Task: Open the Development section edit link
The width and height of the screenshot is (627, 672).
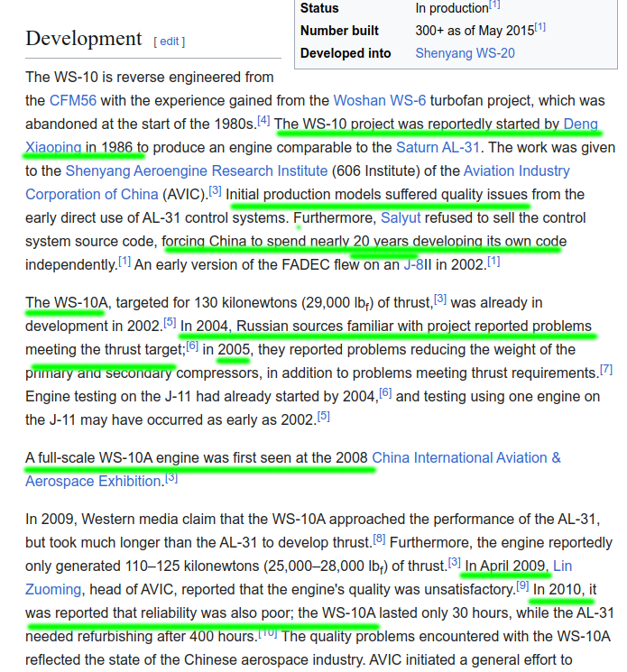Action: [170, 41]
